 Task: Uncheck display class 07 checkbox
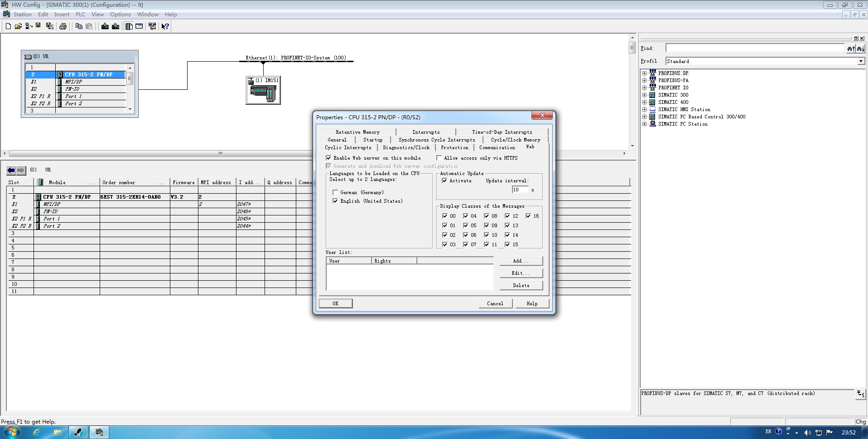coord(466,244)
